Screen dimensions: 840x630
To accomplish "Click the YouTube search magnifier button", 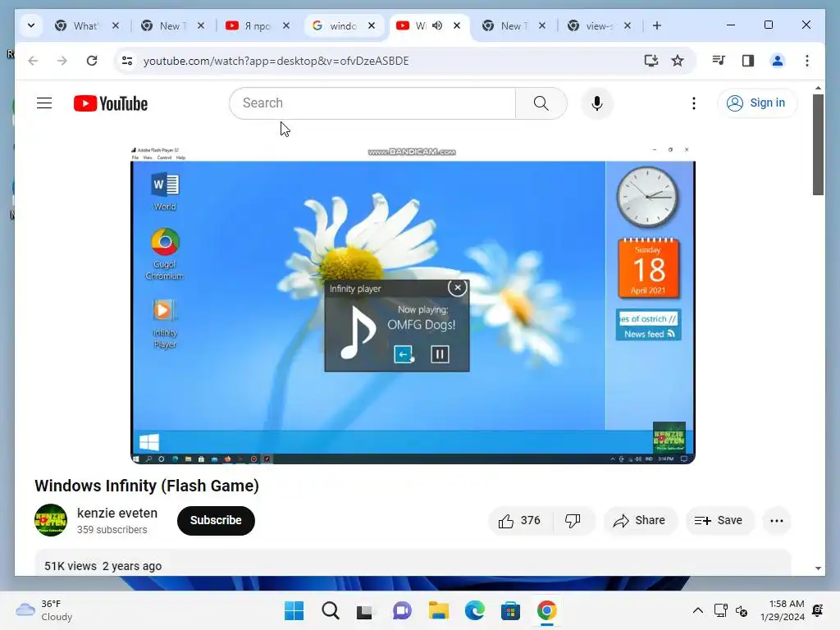I will pyautogui.click(x=541, y=103).
